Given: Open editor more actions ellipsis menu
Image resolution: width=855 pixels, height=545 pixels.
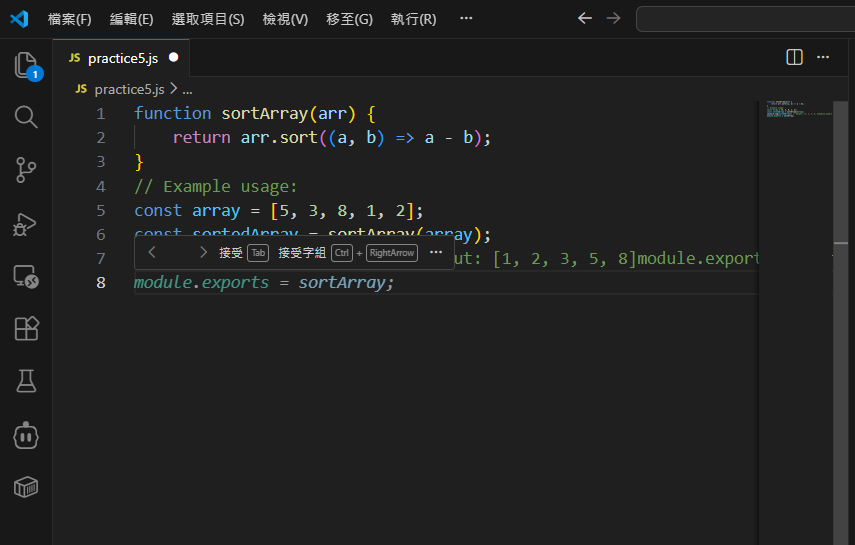Looking at the screenshot, I should [x=823, y=57].
